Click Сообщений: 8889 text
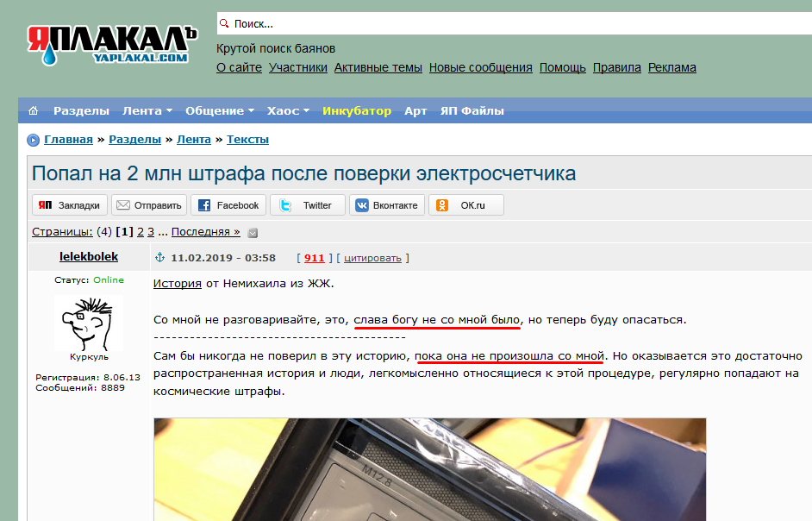The height and width of the screenshot is (521, 812). tap(80, 387)
